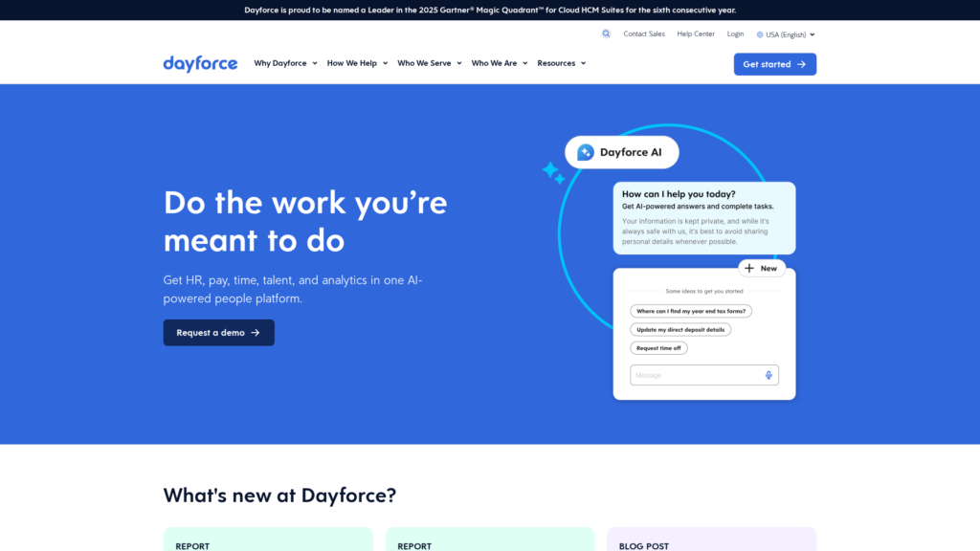980x551 pixels.
Task: Open the USA (English) language selector
Action: point(785,34)
